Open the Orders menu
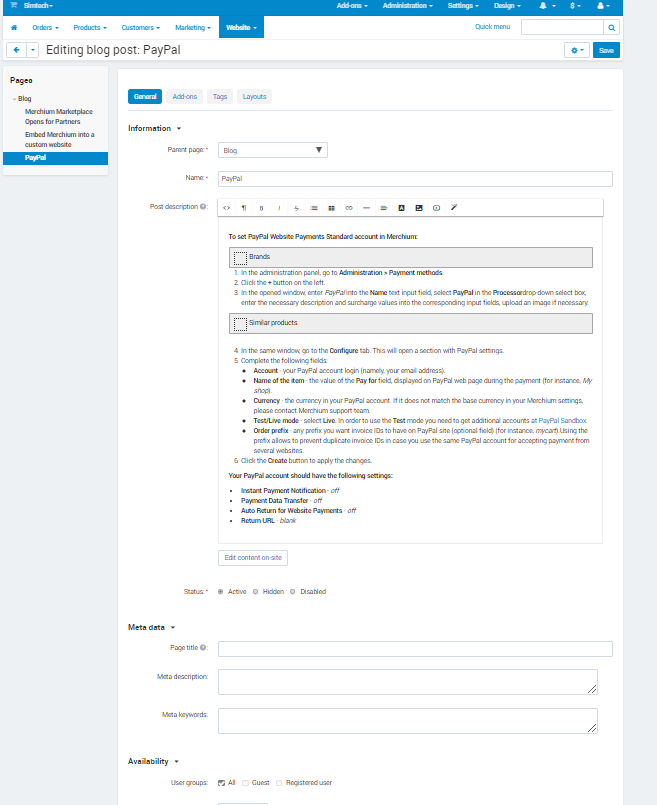This screenshot has height=805, width=657. tap(45, 28)
